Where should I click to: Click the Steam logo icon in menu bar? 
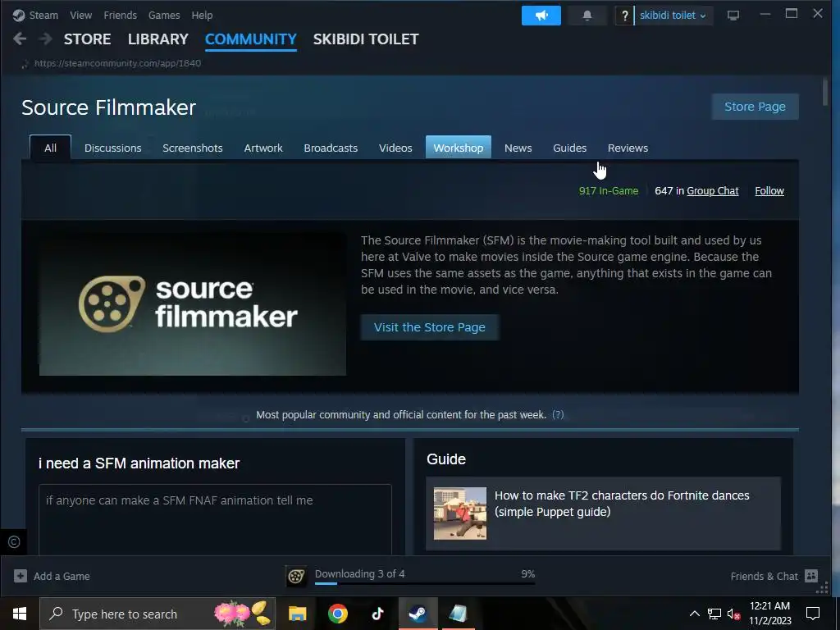19,15
